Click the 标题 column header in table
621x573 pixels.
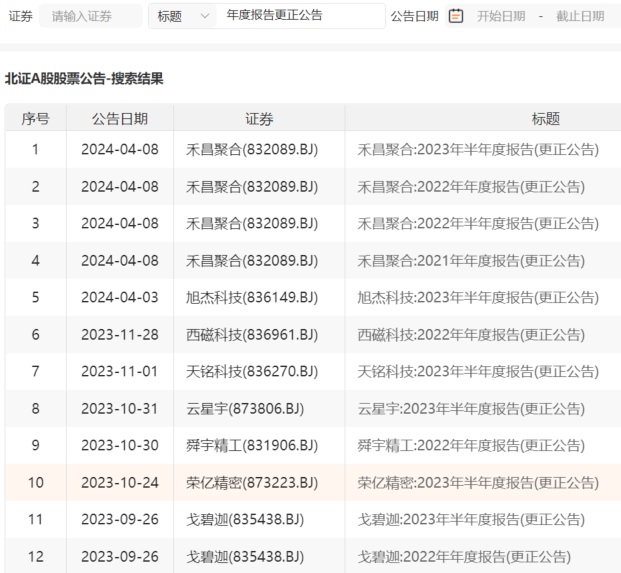pos(546,118)
